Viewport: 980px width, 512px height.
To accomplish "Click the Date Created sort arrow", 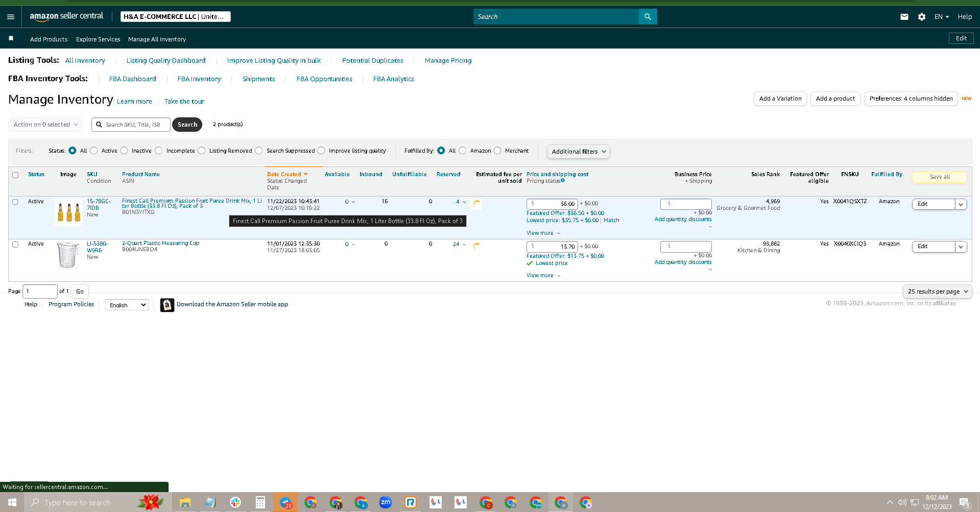I will pos(305,175).
